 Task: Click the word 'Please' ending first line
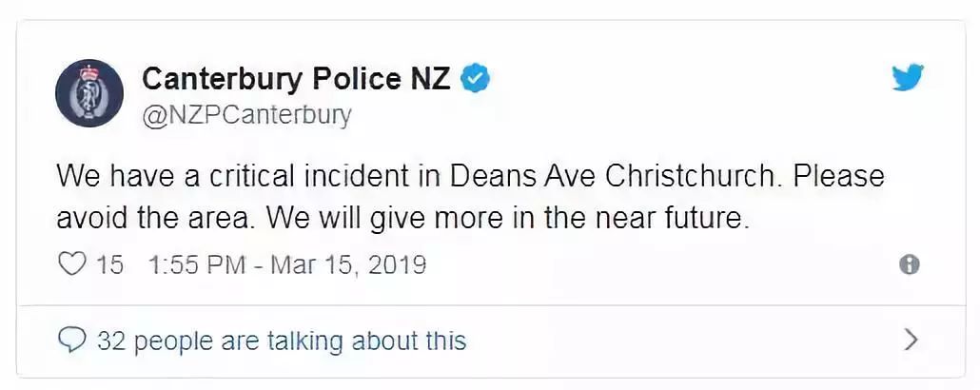tap(839, 177)
